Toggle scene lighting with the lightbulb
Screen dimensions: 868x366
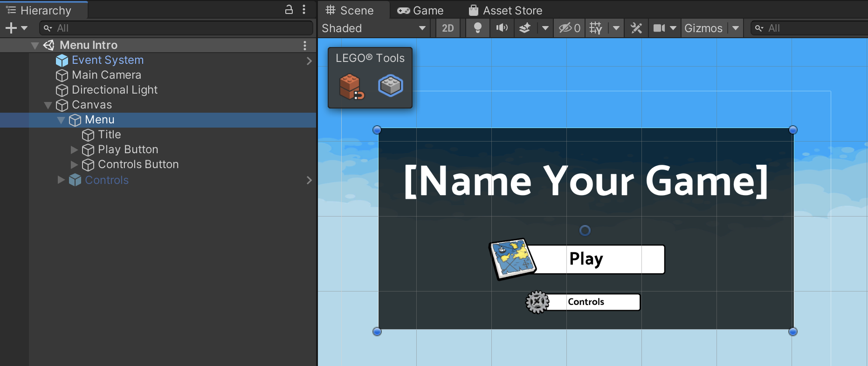(477, 28)
